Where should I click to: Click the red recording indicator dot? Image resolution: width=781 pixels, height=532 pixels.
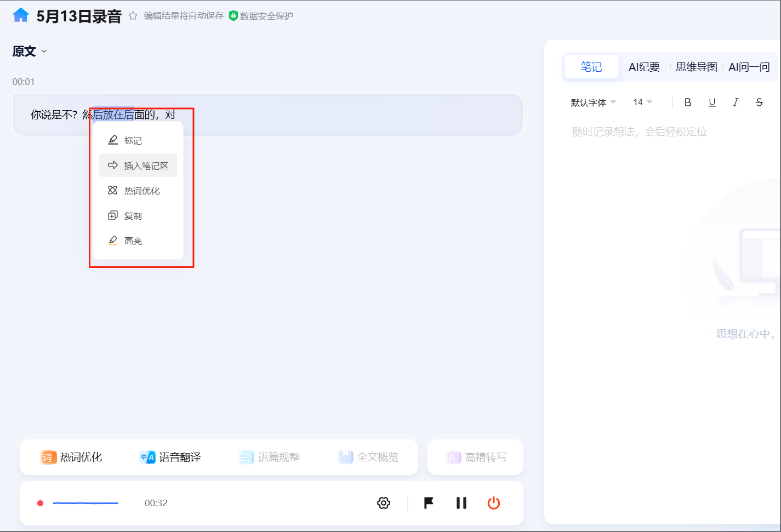[40, 503]
